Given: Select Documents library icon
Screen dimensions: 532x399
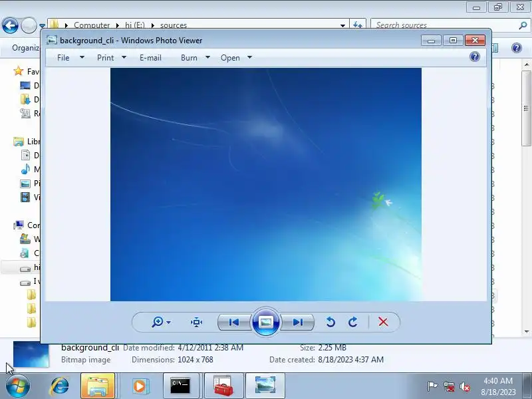Looking at the screenshot, I should click(x=25, y=155).
